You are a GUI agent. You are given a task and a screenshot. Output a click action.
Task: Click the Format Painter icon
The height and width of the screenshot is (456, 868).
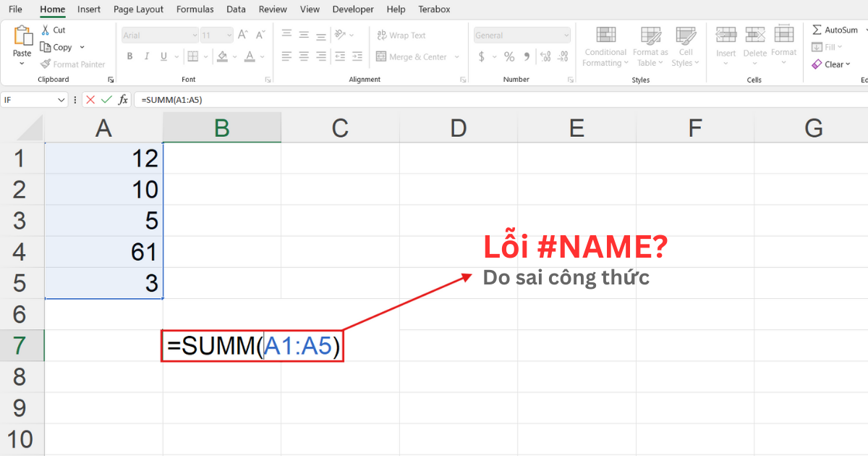coord(46,64)
